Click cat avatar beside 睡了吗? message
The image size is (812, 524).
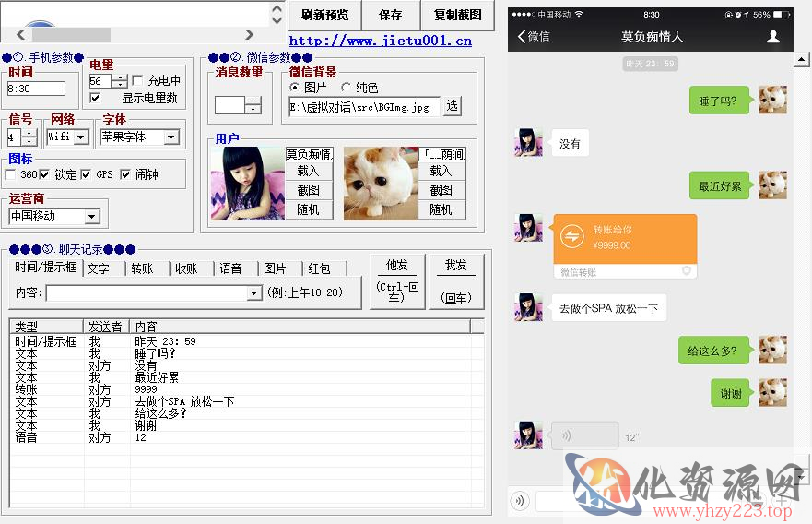772,100
